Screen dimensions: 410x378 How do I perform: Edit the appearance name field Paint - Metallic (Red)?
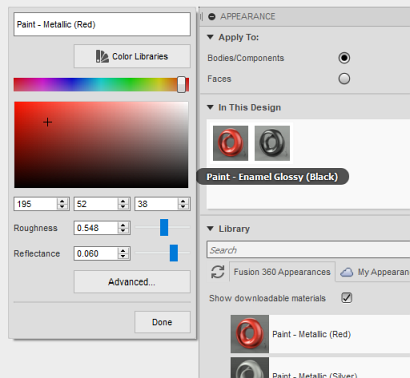(102, 24)
